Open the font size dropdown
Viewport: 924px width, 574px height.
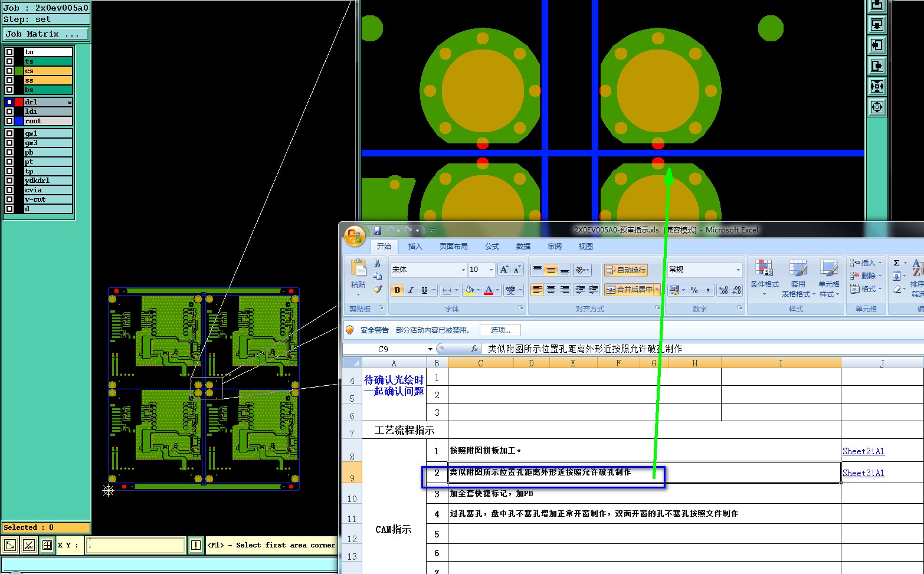491,270
